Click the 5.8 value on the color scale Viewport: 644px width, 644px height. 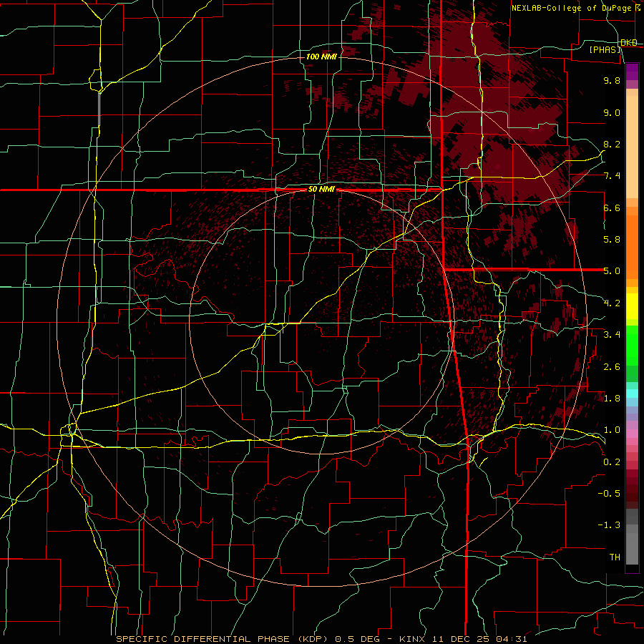tap(612, 240)
